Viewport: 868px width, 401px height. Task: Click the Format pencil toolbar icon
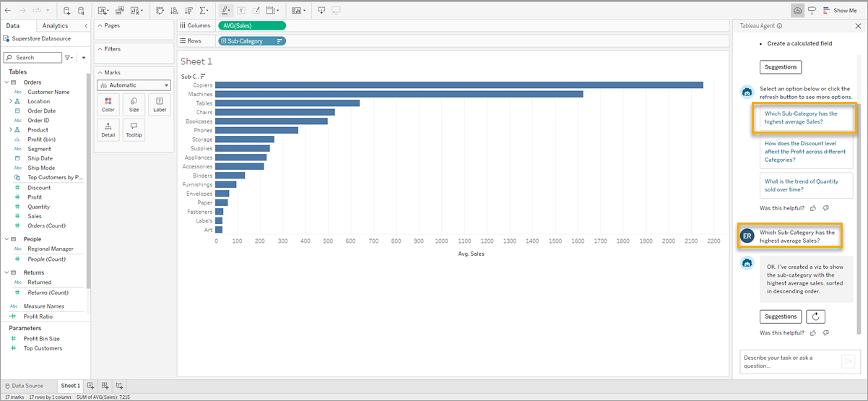[256, 11]
